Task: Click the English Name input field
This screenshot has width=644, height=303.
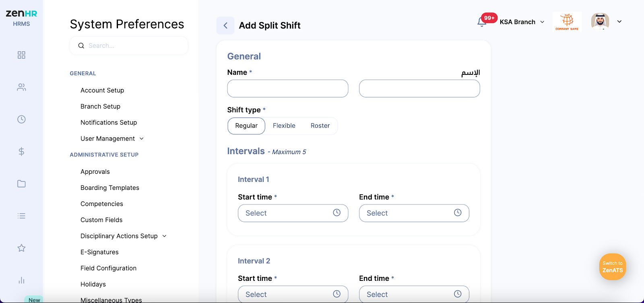Action: click(287, 89)
